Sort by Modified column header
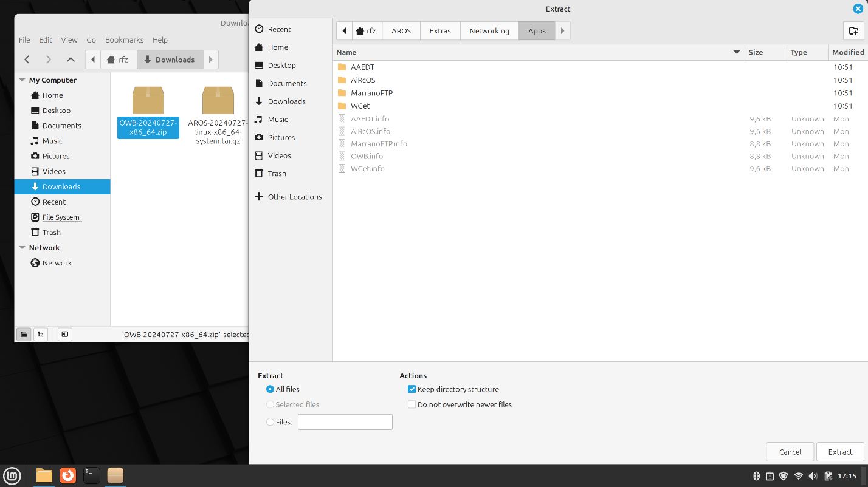The height and width of the screenshot is (487, 868). coord(848,52)
